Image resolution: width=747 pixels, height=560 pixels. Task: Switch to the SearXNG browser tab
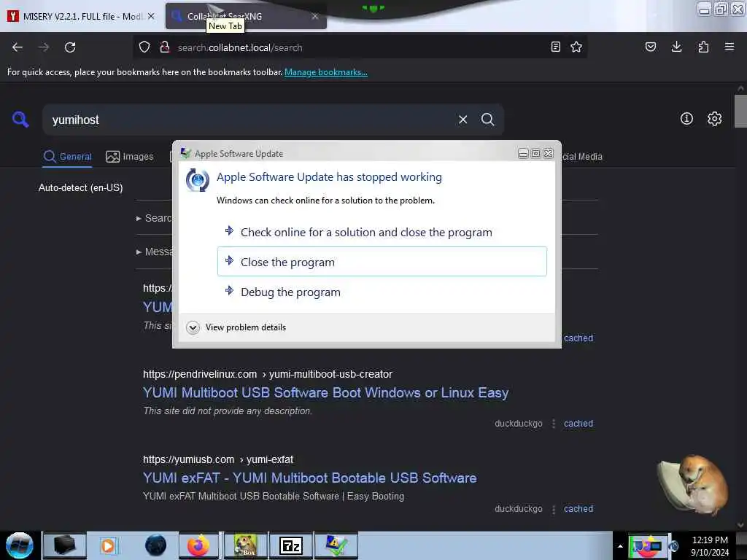246,16
